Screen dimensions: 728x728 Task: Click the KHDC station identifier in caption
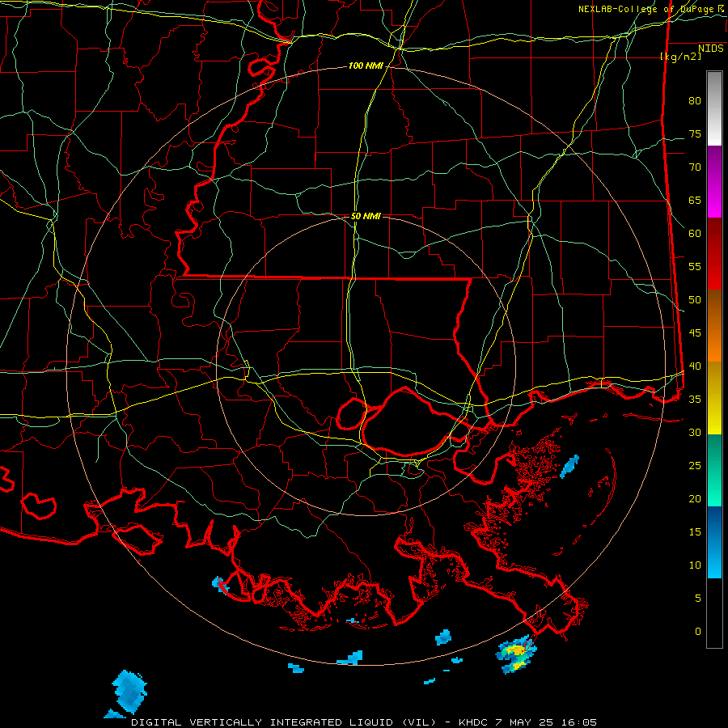[x=472, y=722]
